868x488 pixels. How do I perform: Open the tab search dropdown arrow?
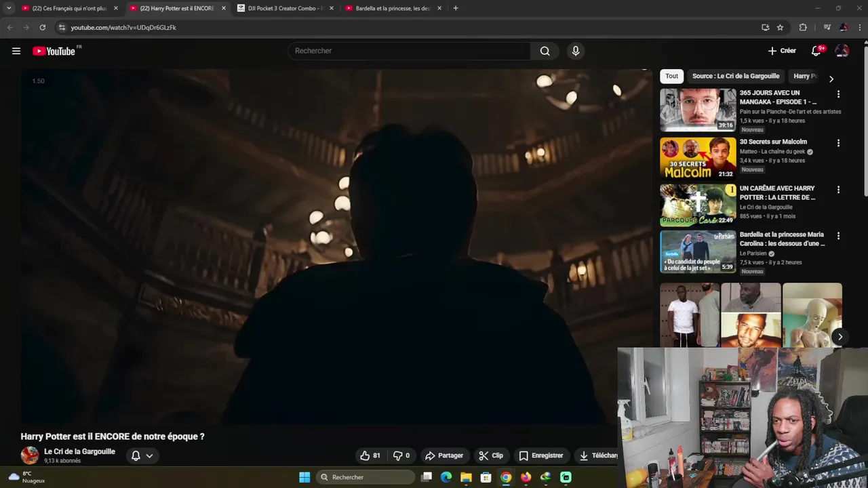point(9,8)
